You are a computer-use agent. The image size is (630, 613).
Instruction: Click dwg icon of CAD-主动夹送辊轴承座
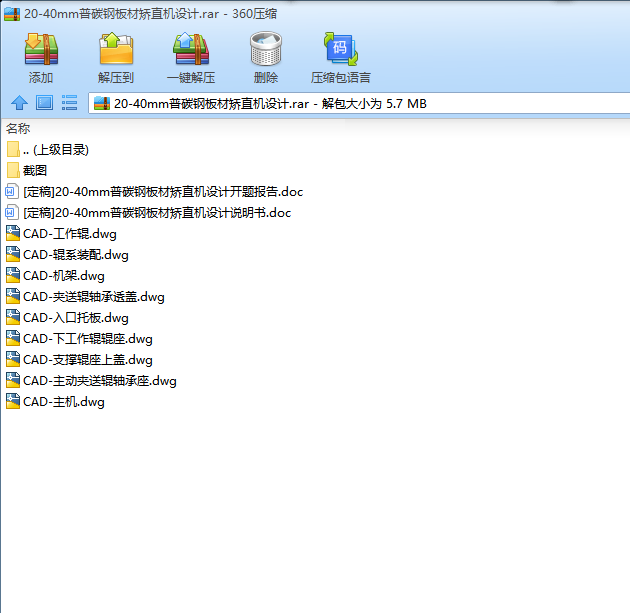click(12, 380)
